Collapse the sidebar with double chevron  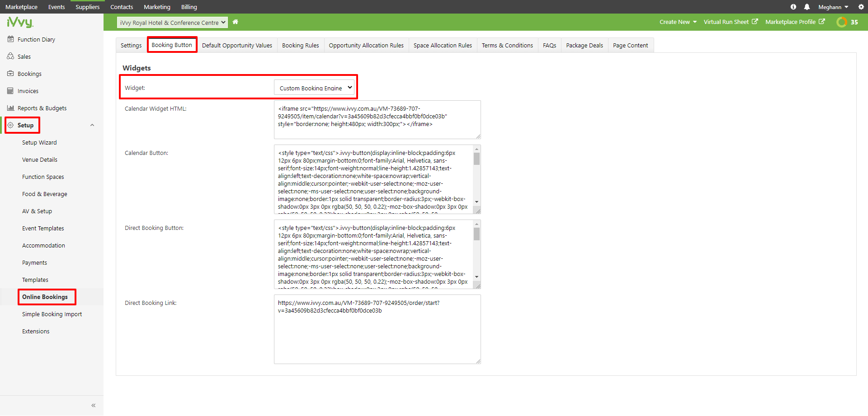click(x=94, y=405)
